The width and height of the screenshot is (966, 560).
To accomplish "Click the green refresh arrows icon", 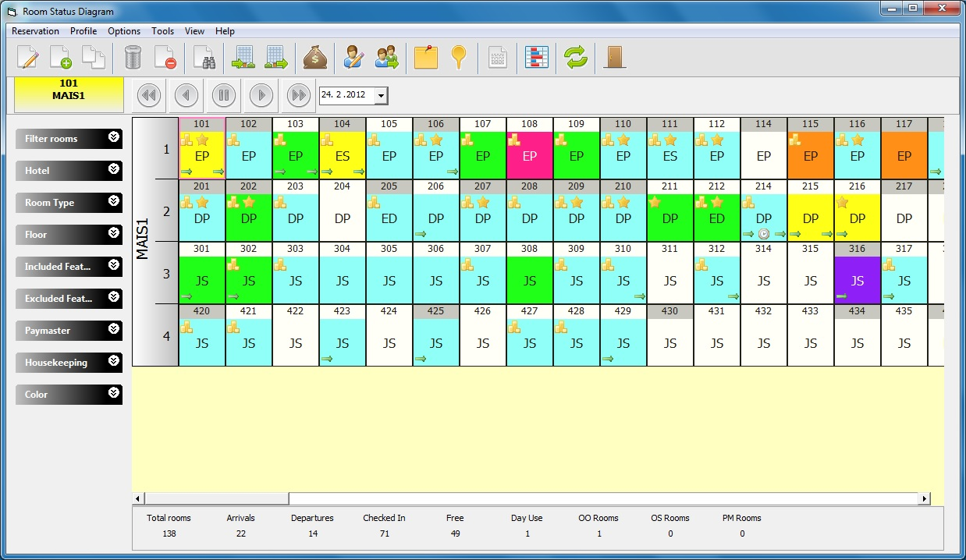I will (x=576, y=58).
